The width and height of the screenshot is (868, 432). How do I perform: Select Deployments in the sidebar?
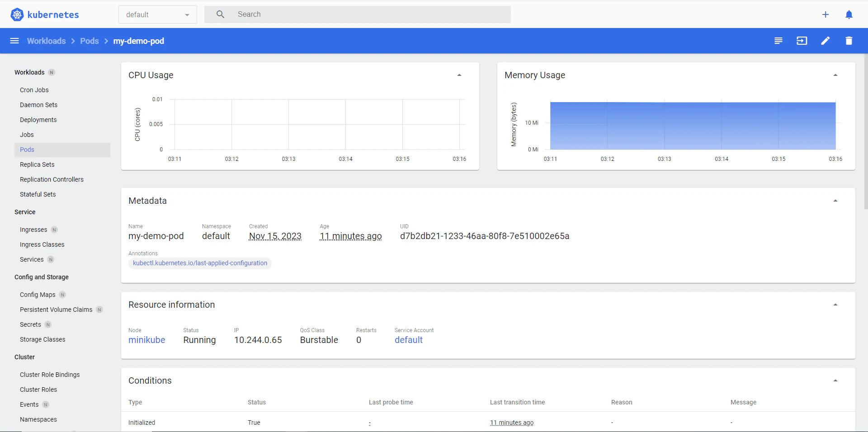point(38,119)
